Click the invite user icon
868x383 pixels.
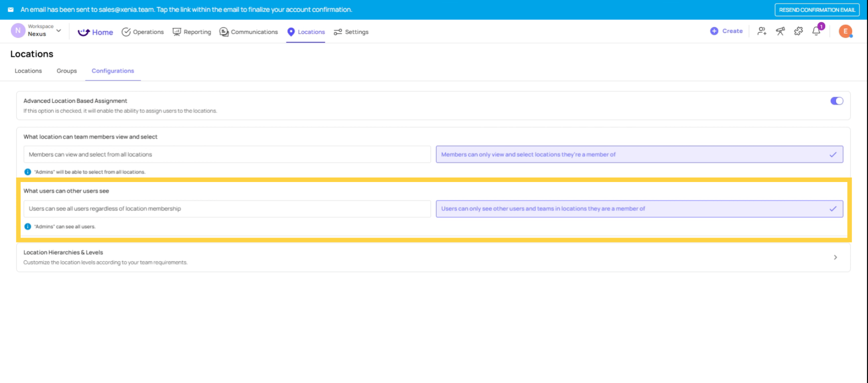click(762, 31)
